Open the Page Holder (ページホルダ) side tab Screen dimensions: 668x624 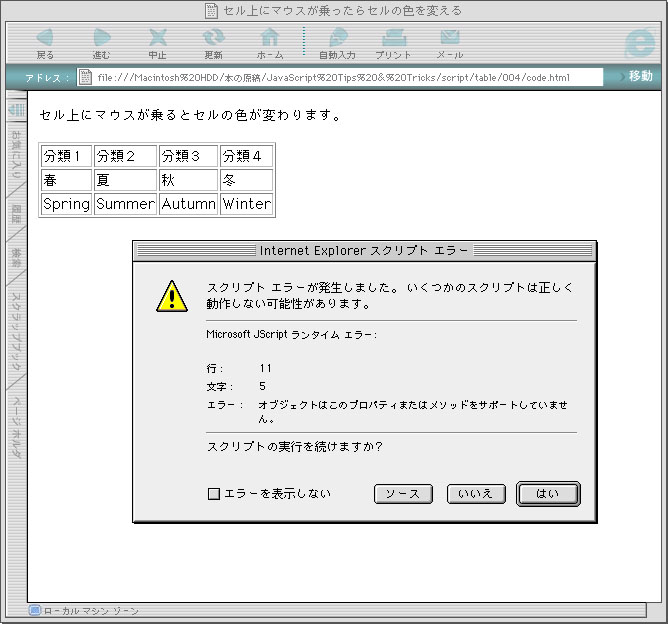point(16,427)
